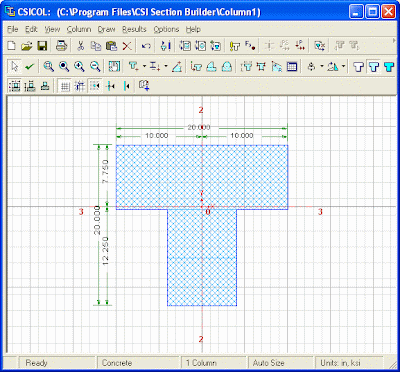Click the zoom out magnifier icon
Image resolution: width=400 pixels, height=372 pixels.
tap(95, 67)
